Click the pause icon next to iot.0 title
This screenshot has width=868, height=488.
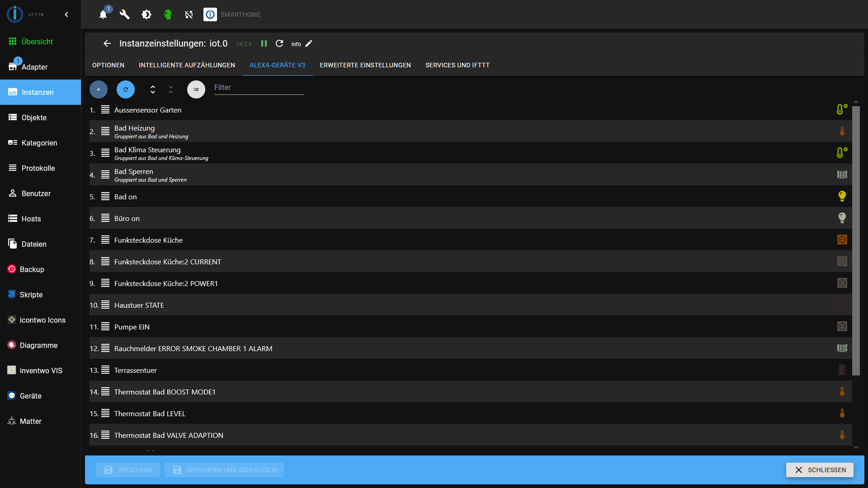click(x=264, y=43)
